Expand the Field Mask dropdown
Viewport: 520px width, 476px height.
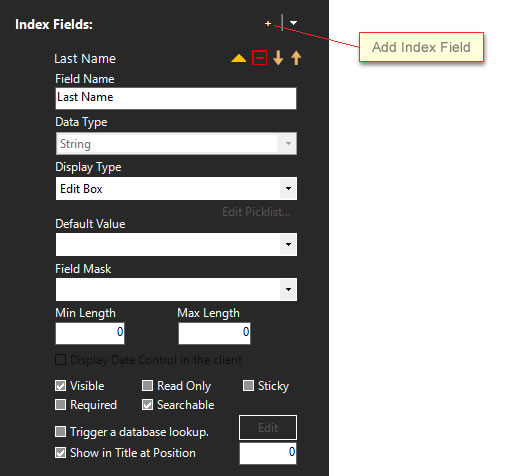click(288, 289)
